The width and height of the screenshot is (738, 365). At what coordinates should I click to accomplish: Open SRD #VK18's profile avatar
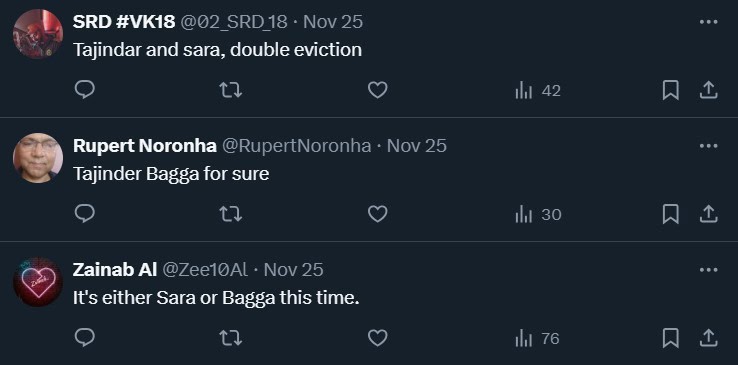pos(38,34)
